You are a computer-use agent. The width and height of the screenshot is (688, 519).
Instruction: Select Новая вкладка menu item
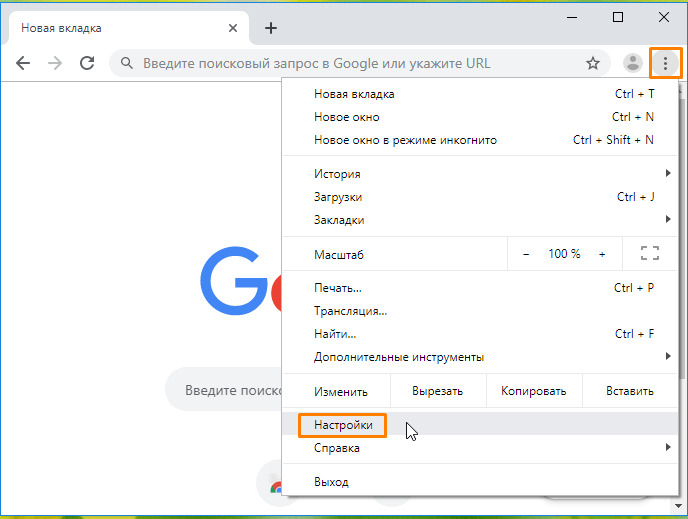480,94
